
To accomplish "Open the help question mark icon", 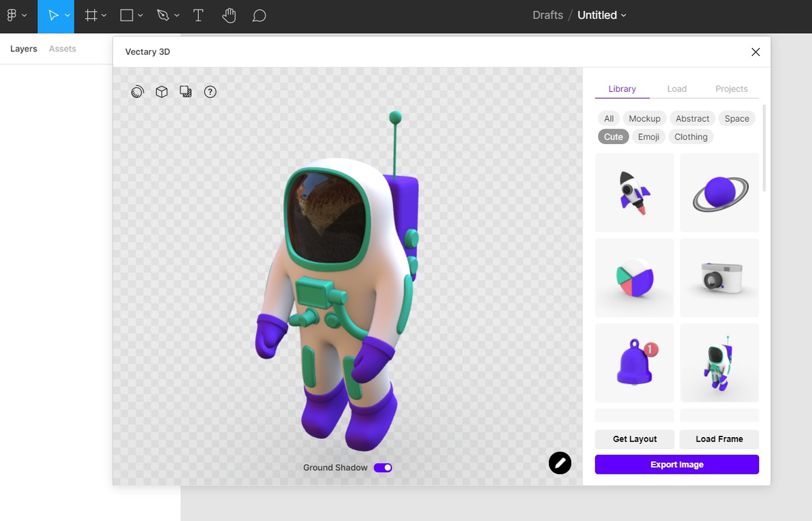I will 210,92.
